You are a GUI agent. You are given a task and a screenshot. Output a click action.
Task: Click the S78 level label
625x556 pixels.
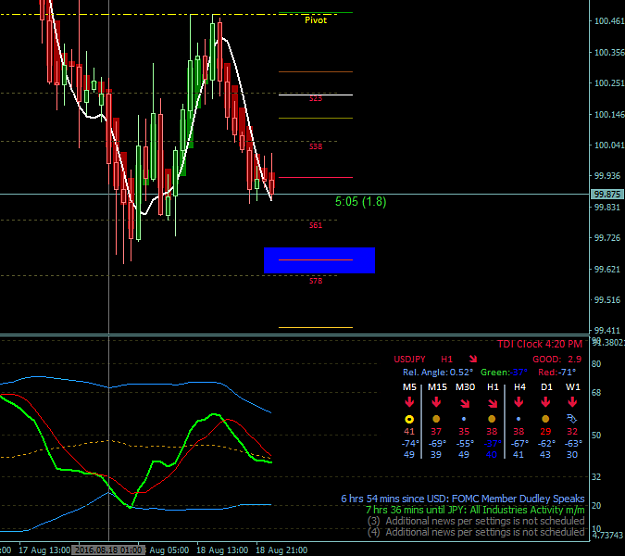click(x=316, y=281)
